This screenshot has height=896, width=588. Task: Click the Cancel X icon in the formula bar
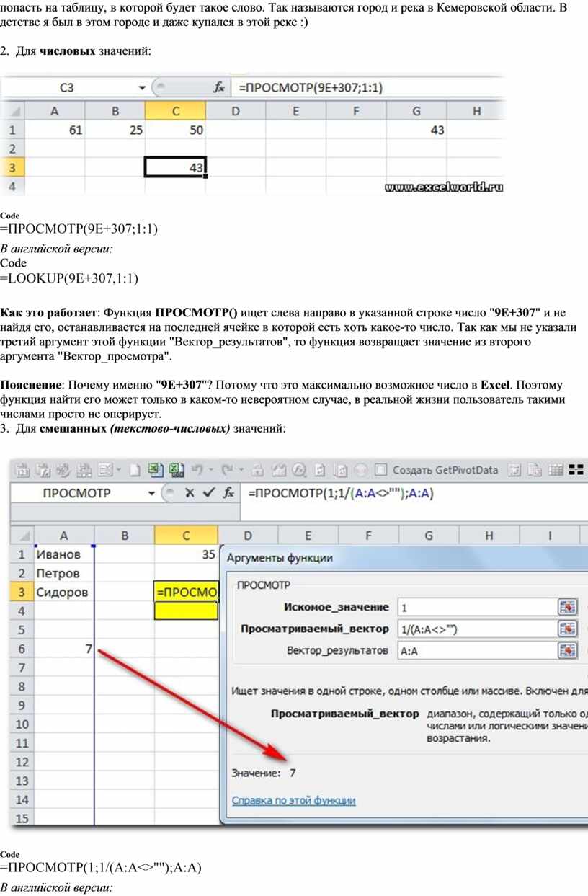tap(190, 492)
